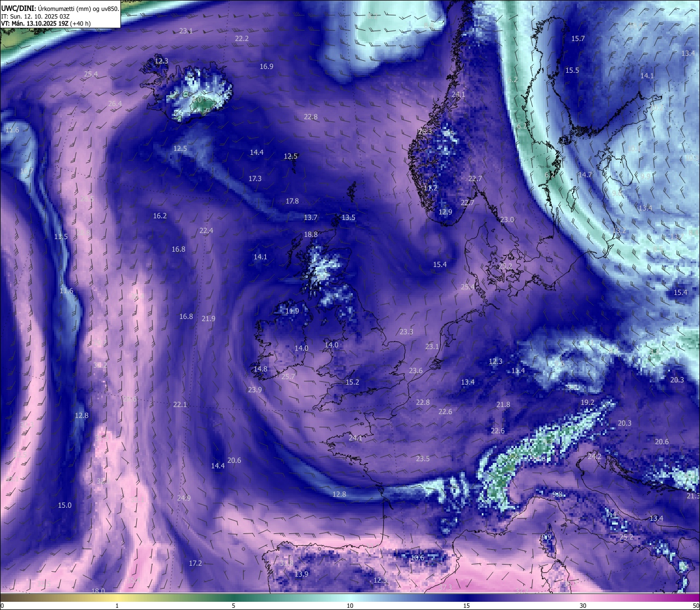Viewport: 700px width, 610px height.
Task: Click the value 23.9 southwest of Ireland
Action: (255, 390)
